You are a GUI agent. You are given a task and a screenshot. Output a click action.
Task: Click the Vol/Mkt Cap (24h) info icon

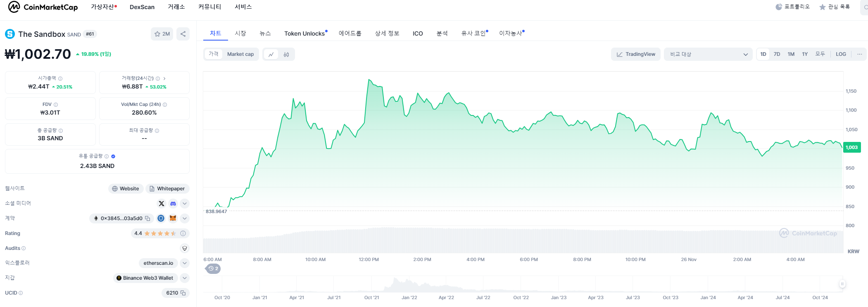pyautogui.click(x=165, y=105)
